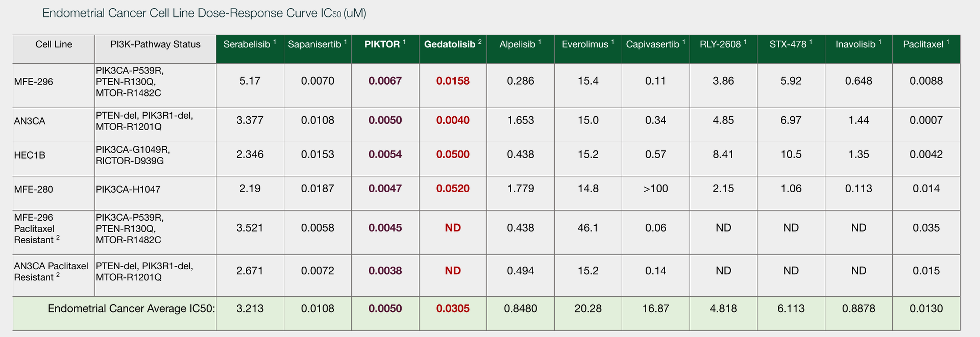This screenshot has width=980, height=337.
Task: Click the Serabelisib column header
Action: tap(249, 44)
